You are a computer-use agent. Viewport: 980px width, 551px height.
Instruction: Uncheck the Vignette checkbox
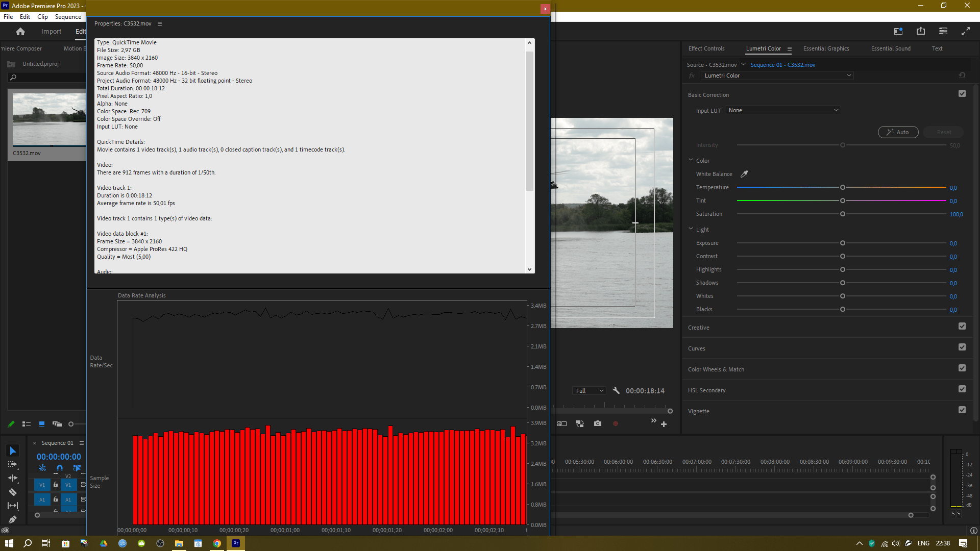[962, 410]
